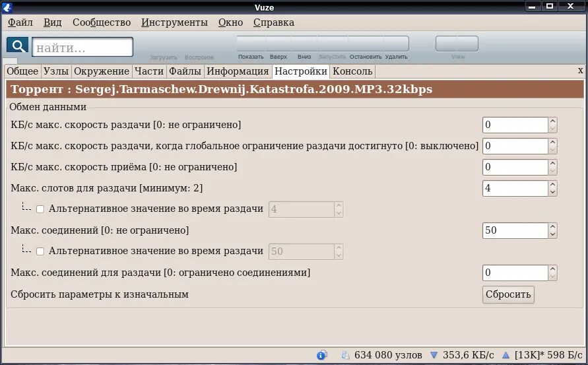The height and width of the screenshot is (365, 588).
Task: Click the disabled alternative slots field showing 4
Action: click(x=301, y=209)
